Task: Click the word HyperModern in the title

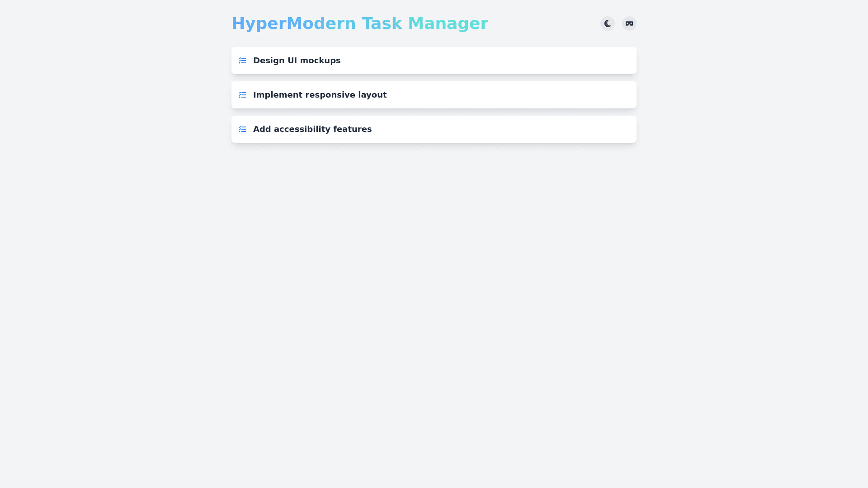Action: click(293, 23)
